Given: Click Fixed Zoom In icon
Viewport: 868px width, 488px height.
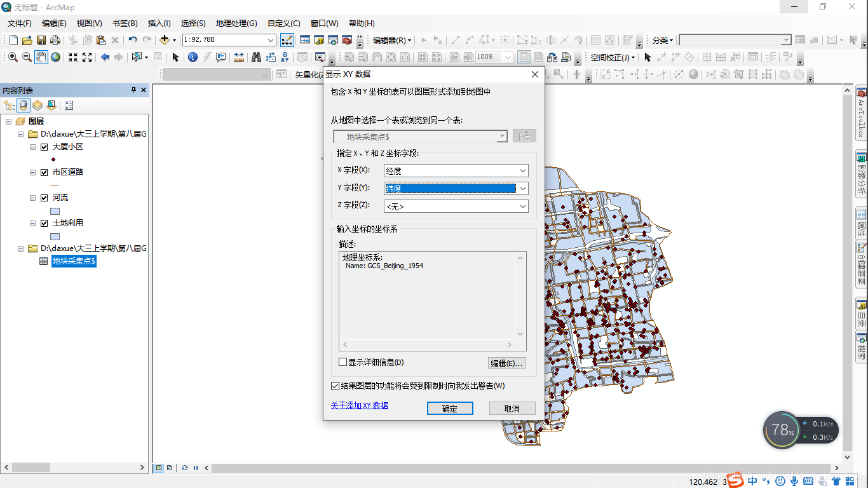Looking at the screenshot, I should pos(73,57).
